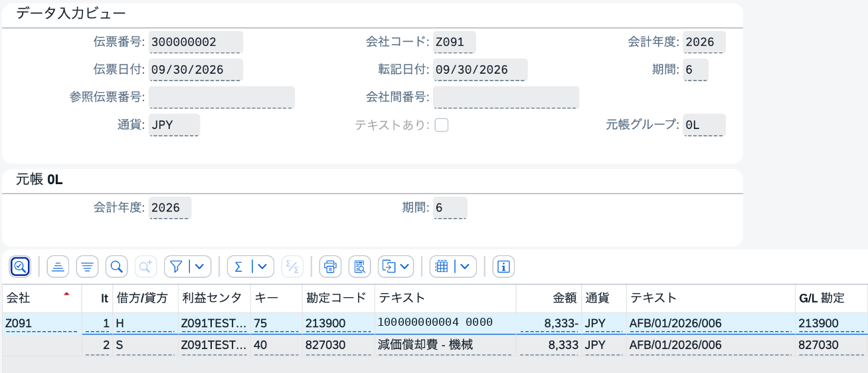Viewport: 868px width, 373px height.
Task: Click 勘定コード cell 827030
Action: tap(339, 345)
